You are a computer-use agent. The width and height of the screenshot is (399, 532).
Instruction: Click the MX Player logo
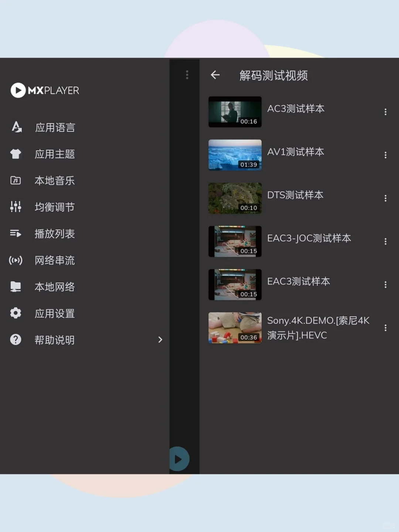coord(44,91)
